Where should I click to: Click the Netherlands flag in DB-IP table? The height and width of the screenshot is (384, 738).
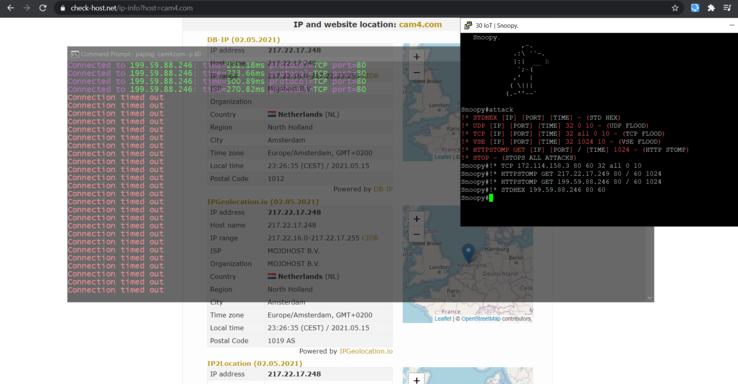tap(272, 114)
